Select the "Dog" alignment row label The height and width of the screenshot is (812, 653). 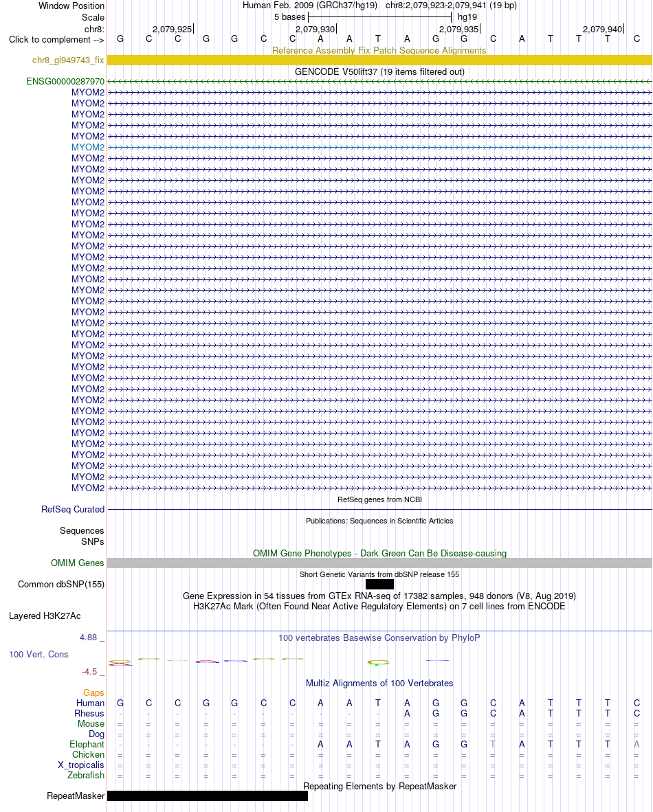(x=96, y=734)
